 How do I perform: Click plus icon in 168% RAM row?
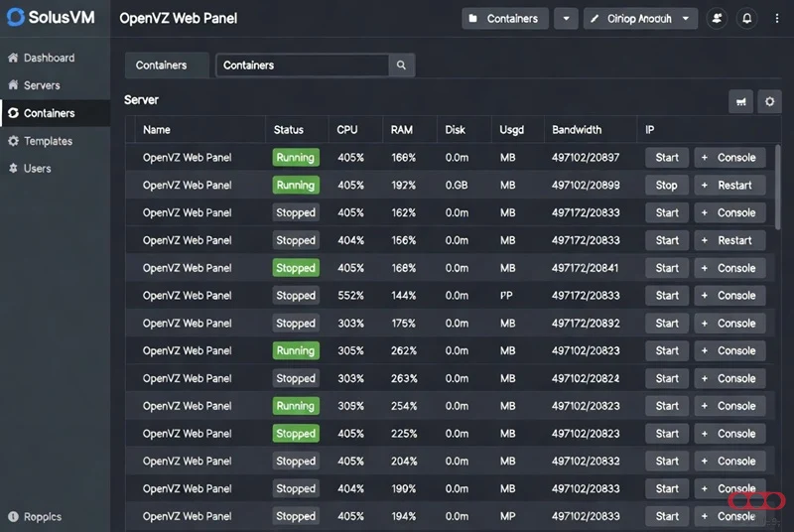coord(705,268)
